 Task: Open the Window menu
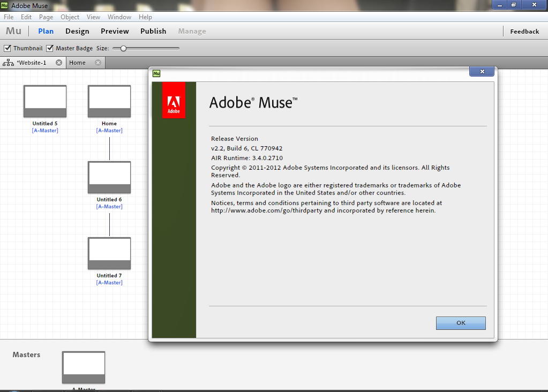[x=119, y=17]
